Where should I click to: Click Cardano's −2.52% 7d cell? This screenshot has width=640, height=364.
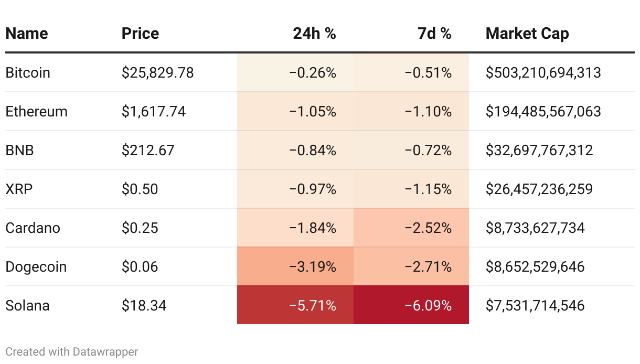pyautogui.click(x=411, y=228)
